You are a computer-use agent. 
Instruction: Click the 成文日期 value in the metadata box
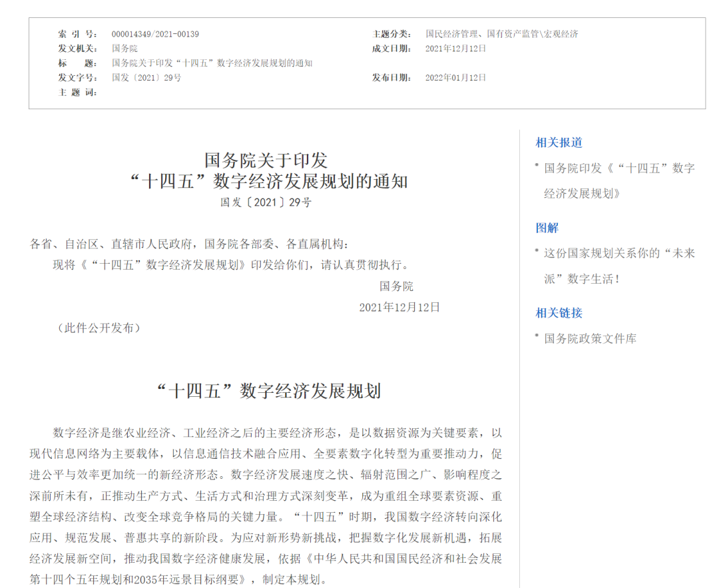point(455,49)
